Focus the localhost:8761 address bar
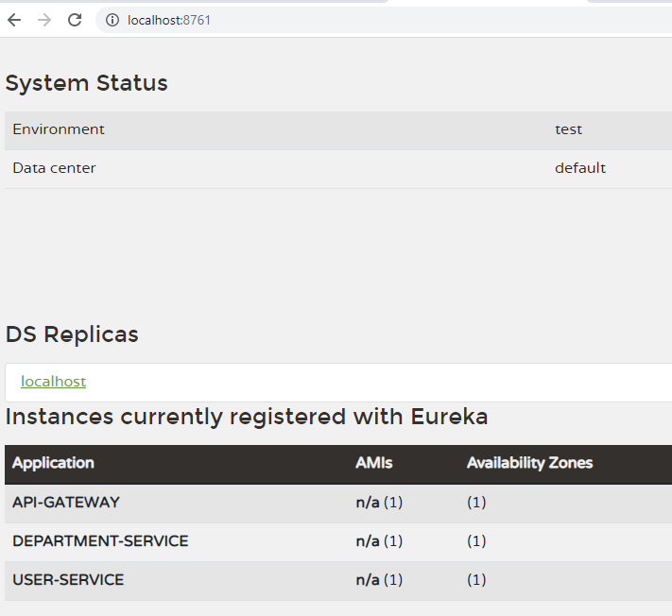 coord(284,20)
